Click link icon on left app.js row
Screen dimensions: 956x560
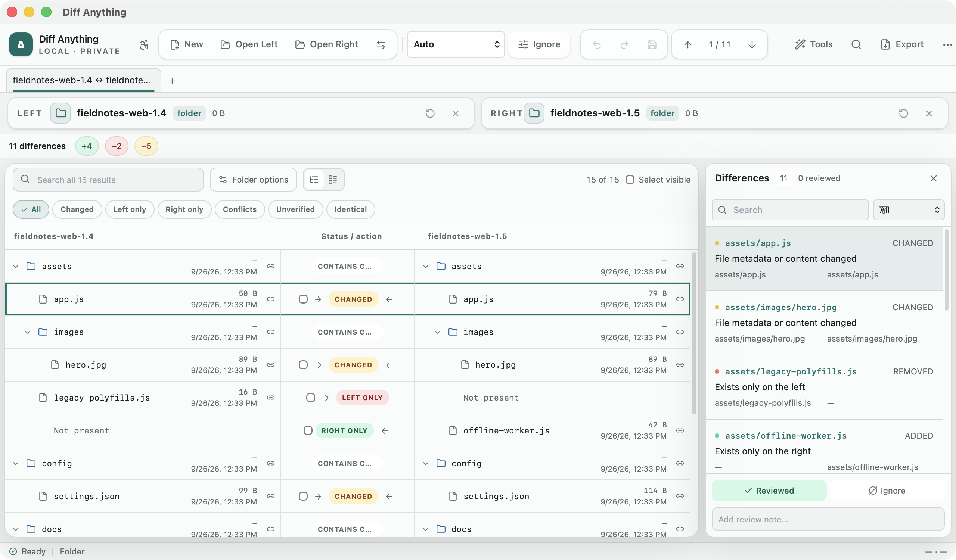(270, 299)
